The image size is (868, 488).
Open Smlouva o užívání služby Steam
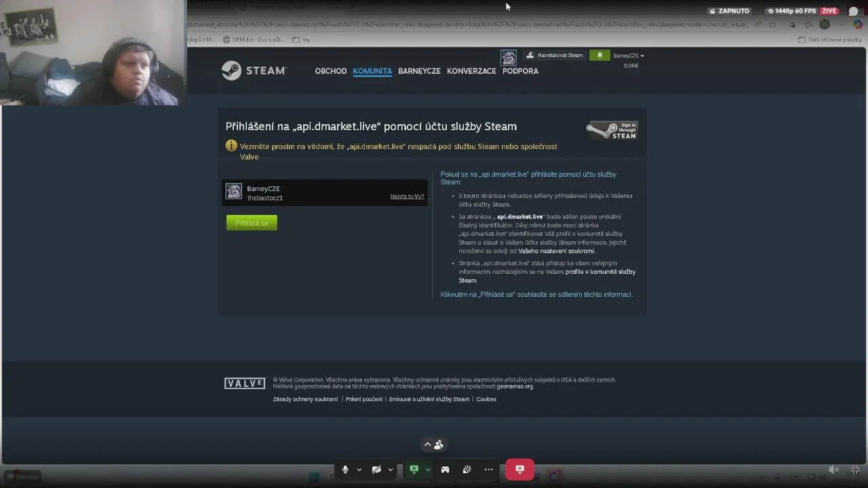[x=429, y=399]
